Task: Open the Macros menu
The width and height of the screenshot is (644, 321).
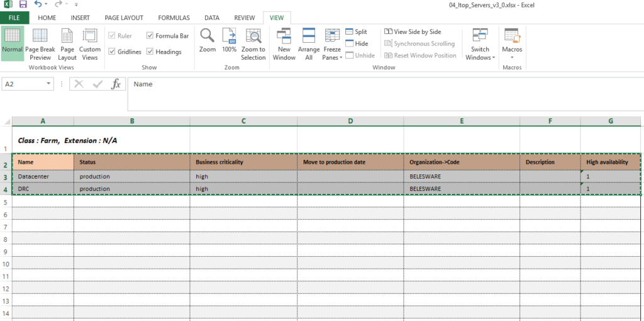Action: pos(512,45)
